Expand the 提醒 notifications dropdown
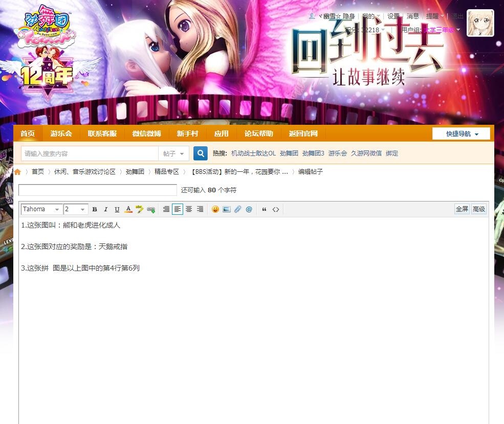The height and width of the screenshot is (424, 504). pos(435,16)
